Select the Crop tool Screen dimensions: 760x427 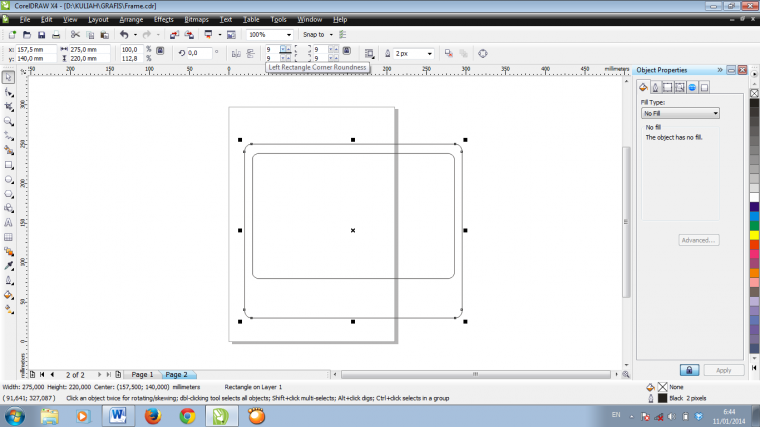9,107
